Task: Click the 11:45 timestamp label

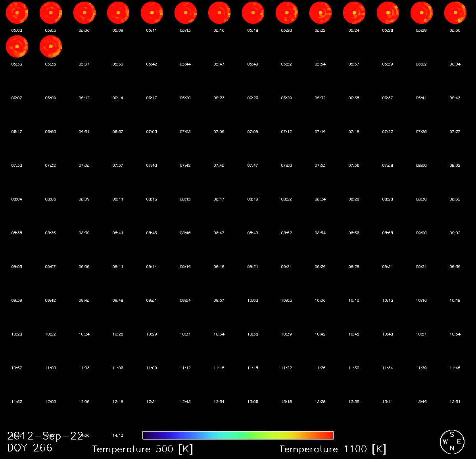Action: (x=455, y=368)
